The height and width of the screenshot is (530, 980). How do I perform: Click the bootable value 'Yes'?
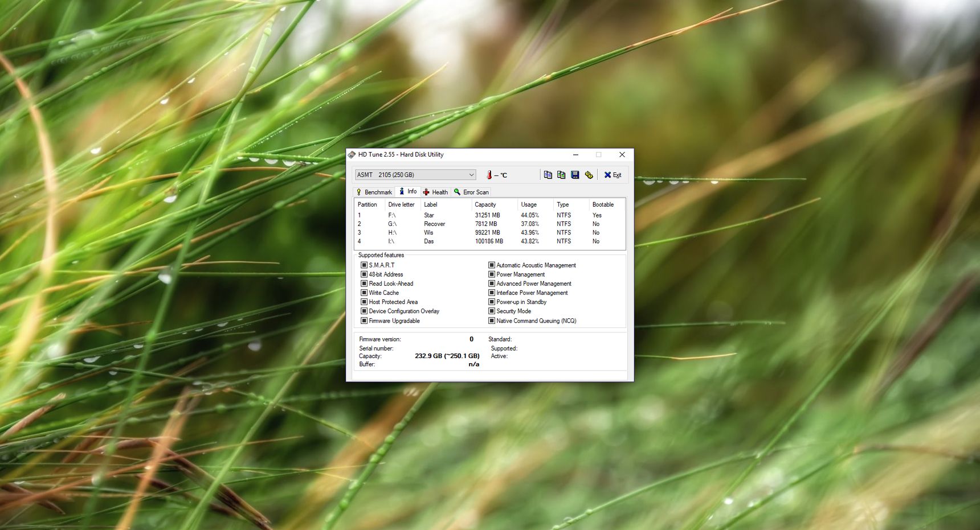point(597,215)
